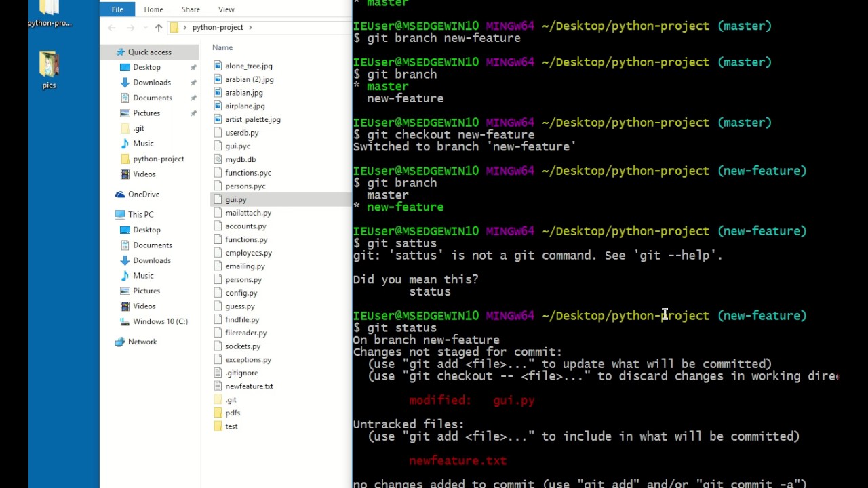Click the .gitignore file icon

click(218, 373)
